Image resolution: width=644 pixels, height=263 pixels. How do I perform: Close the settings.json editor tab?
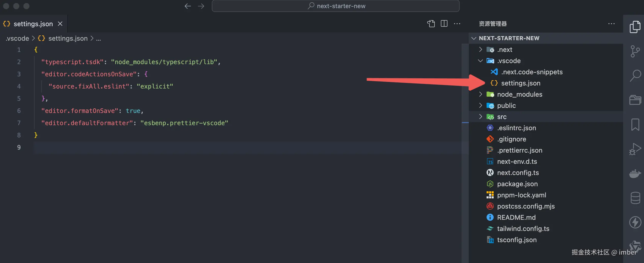coord(60,24)
